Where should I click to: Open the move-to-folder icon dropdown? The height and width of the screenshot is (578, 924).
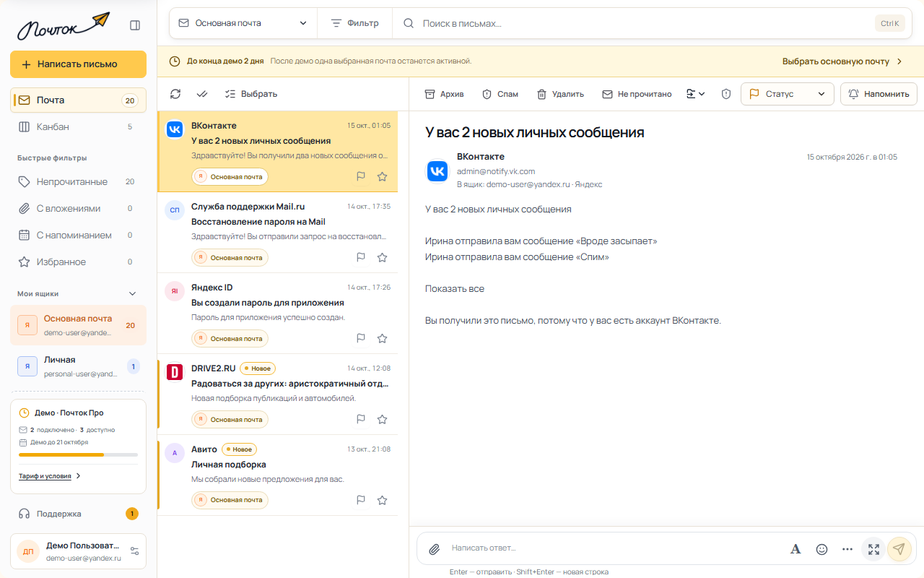(695, 94)
